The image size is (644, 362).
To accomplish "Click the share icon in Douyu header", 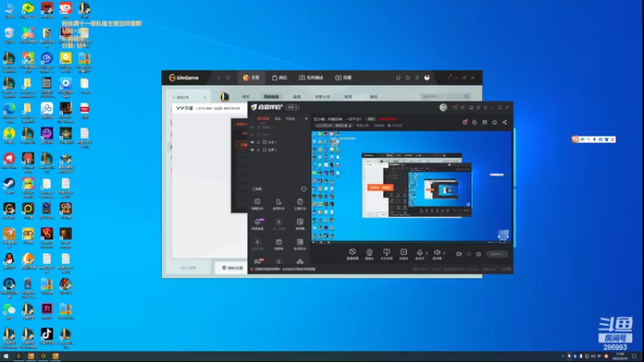I will (505, 122).
